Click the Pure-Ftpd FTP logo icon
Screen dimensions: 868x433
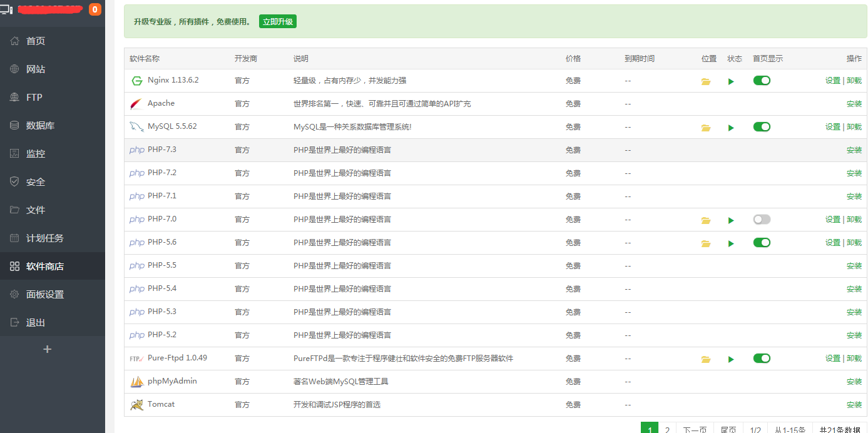click(x=136, y=359)
